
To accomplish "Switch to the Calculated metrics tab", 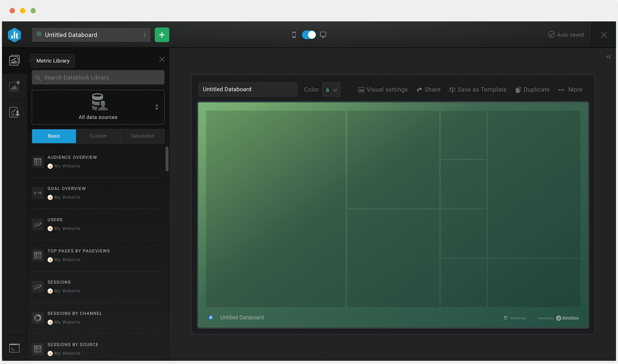I will click(142, 136).
